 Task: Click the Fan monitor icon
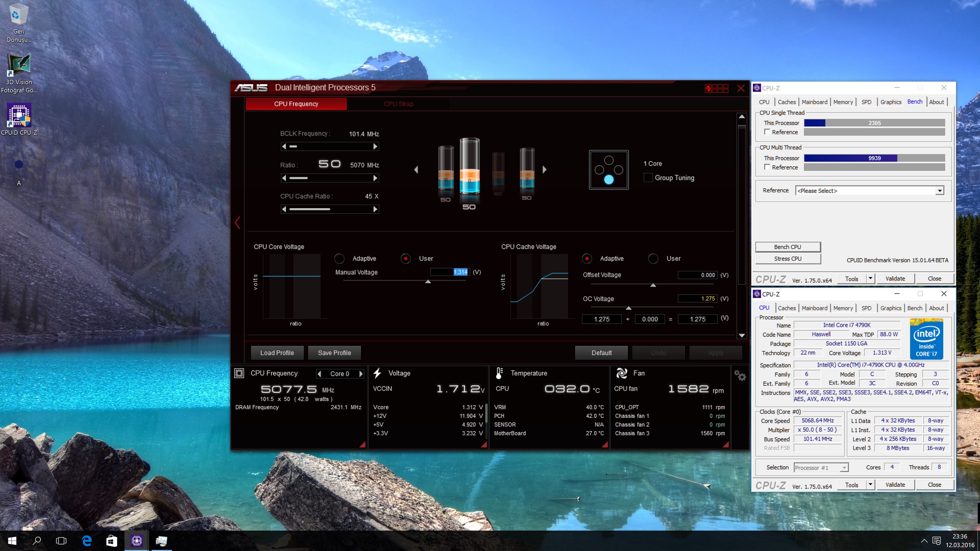coord(622,373)
